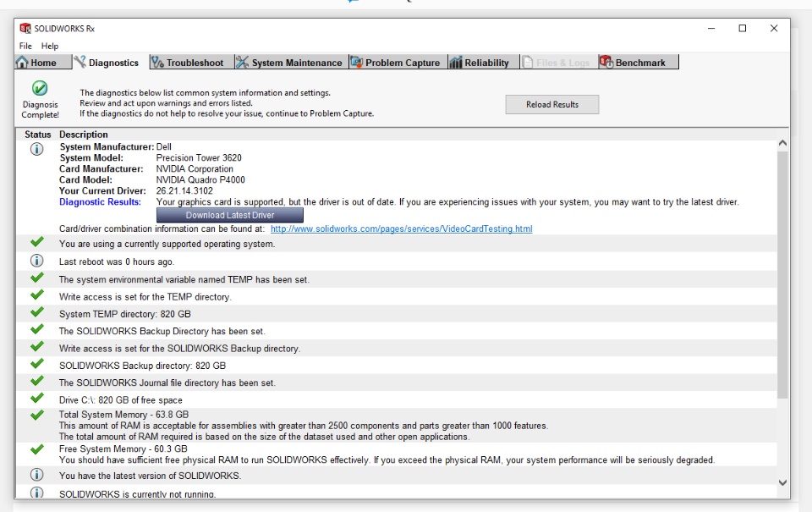Screen dimensions: 812x512
Task: Open the Help menu
Action: click(x=50, y=46)
